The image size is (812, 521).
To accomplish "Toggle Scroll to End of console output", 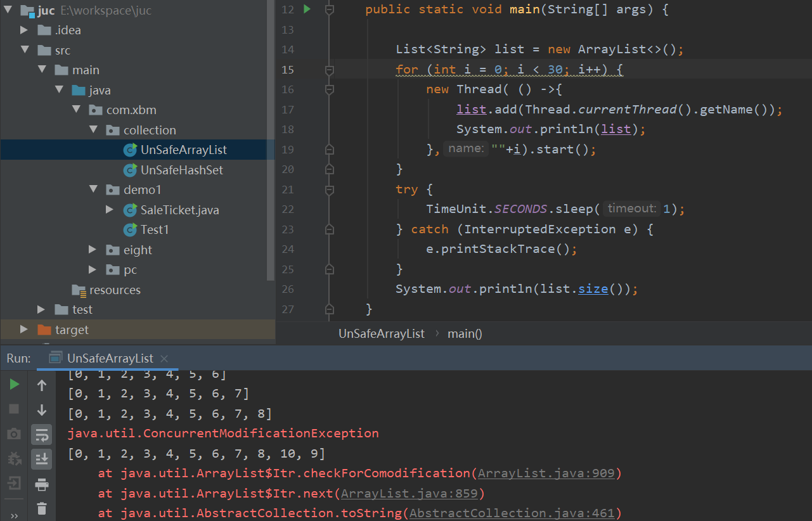I will [42, 459].
